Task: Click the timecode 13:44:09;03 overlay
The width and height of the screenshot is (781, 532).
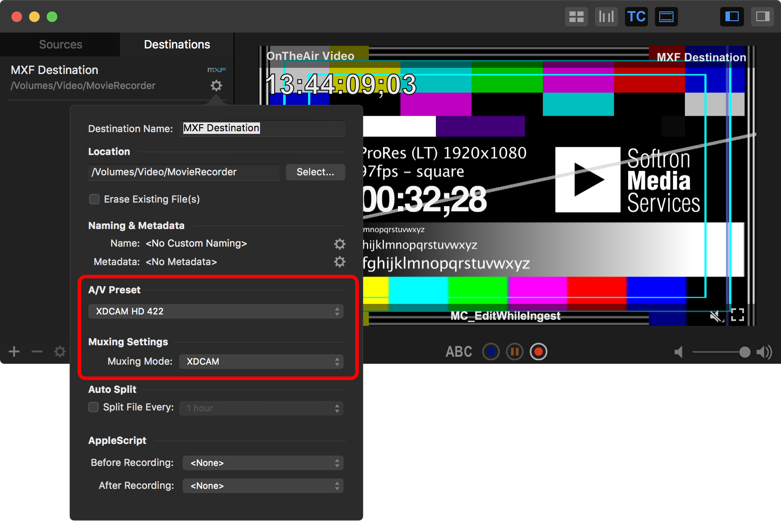Action: (x=341, y=84)
